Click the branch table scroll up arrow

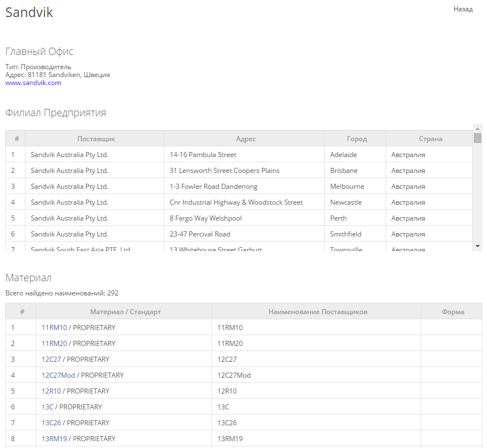477,128
